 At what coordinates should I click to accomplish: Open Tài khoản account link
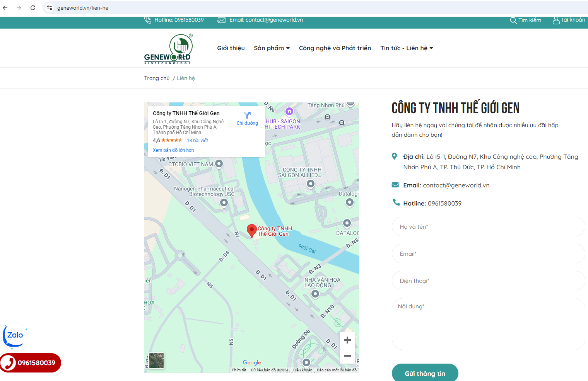(573, 20)
